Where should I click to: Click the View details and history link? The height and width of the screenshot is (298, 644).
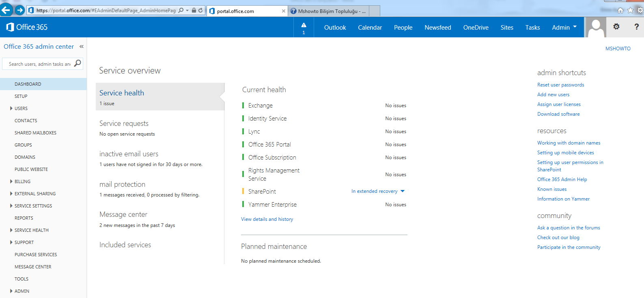pos(267,219)
